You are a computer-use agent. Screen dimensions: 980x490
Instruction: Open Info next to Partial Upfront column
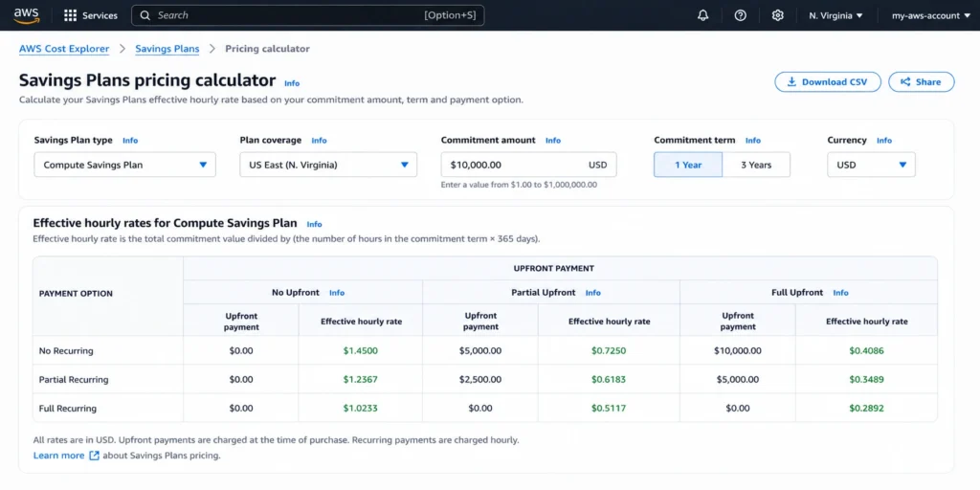click(x=593, y=293)
